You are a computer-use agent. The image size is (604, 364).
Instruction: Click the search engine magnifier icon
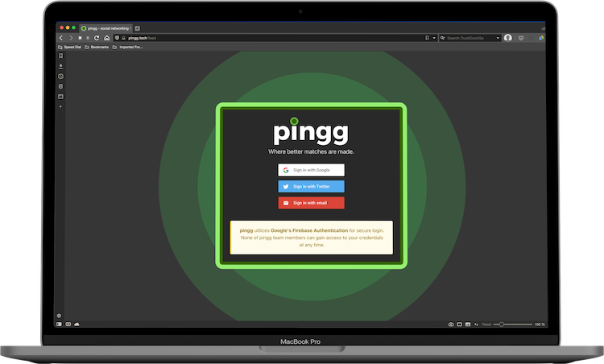(x=443, y=38)
